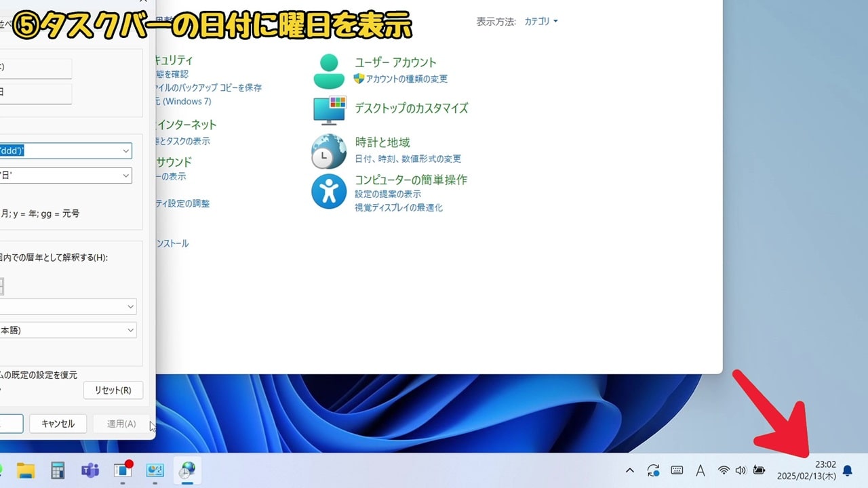Viewport: 868px width, 488px height.
Task: Click the active globe-and-clock Region taskbar icon
Action: pos(187,470)
